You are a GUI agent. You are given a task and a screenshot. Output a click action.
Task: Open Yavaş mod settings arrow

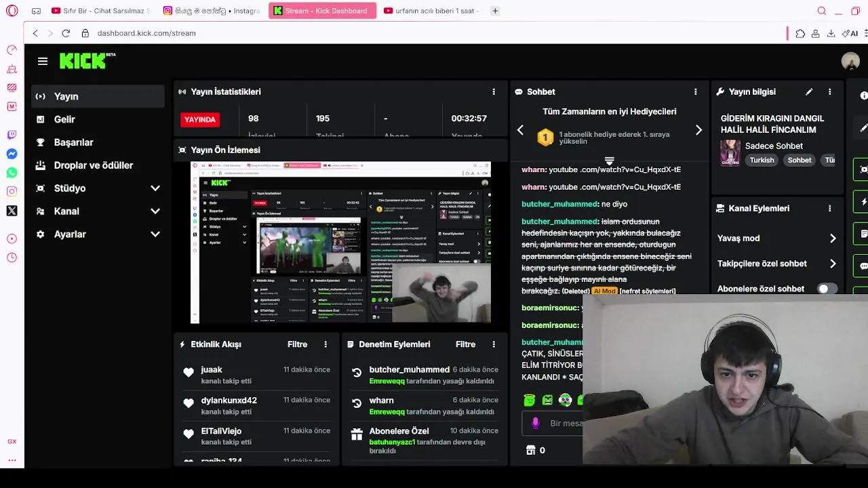tap(833, 239)
